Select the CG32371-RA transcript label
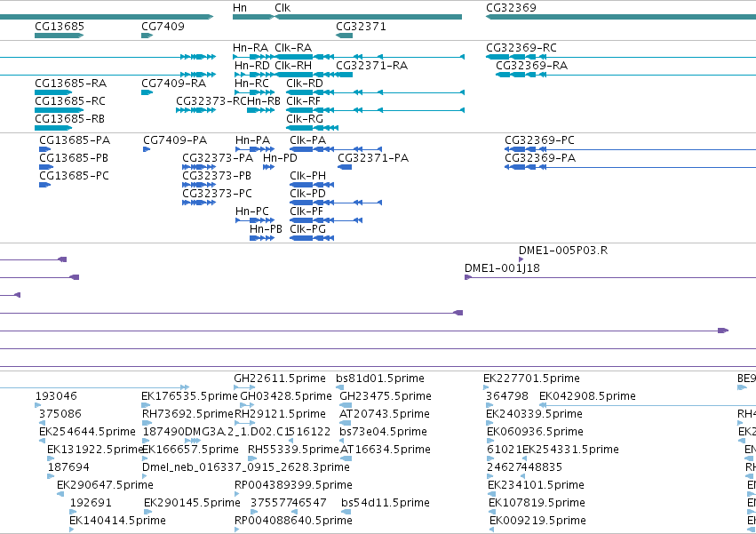 [x=371, y=66]
